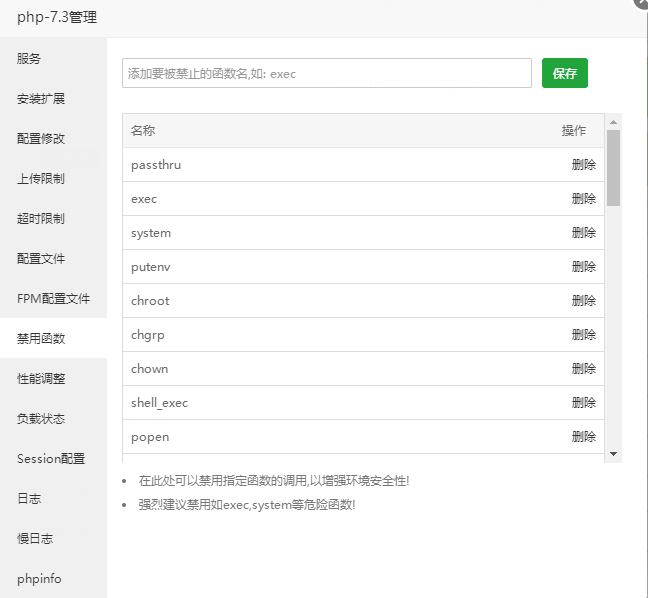Delete shell_exec from the list

[x=583, y=403]
